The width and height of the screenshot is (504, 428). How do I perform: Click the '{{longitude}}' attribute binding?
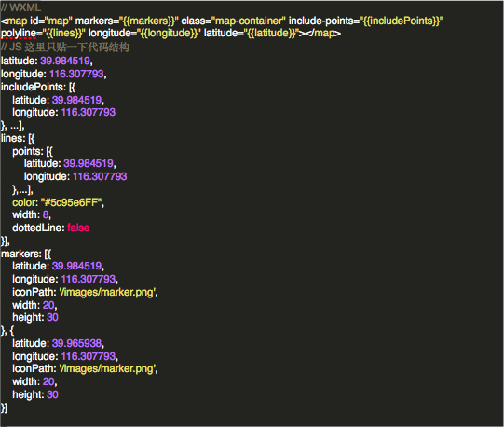(x=169, y=34)
